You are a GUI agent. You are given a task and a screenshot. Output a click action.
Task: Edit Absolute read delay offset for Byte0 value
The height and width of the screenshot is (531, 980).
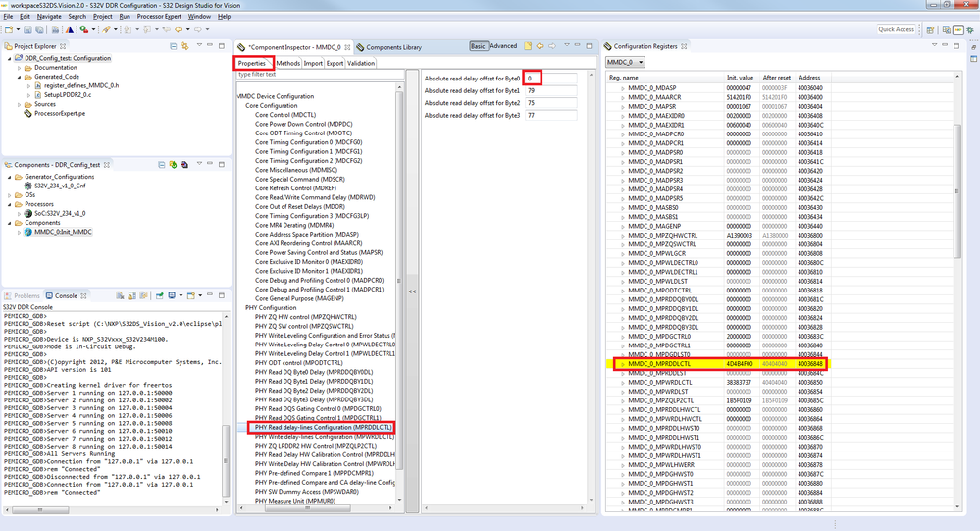[550, 79]
